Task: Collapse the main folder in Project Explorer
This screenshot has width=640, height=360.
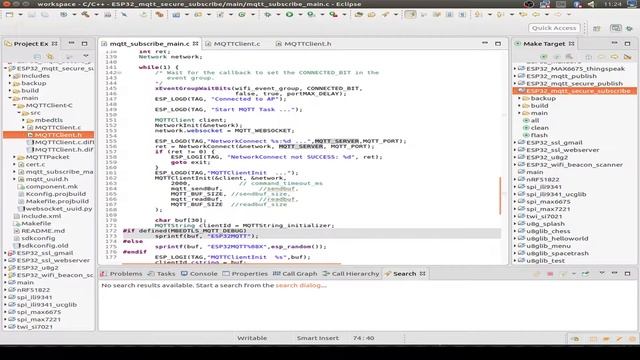Action: pos(10,98)
